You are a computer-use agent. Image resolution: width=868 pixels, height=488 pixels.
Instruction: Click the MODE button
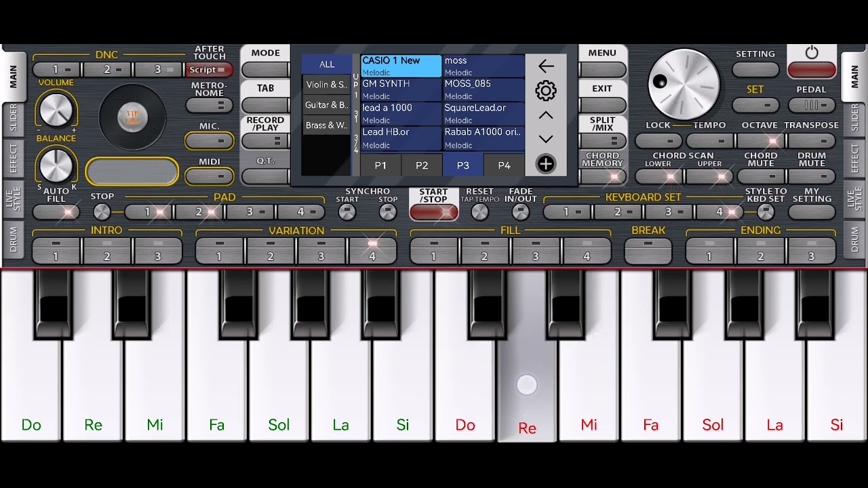click(265, 69)
